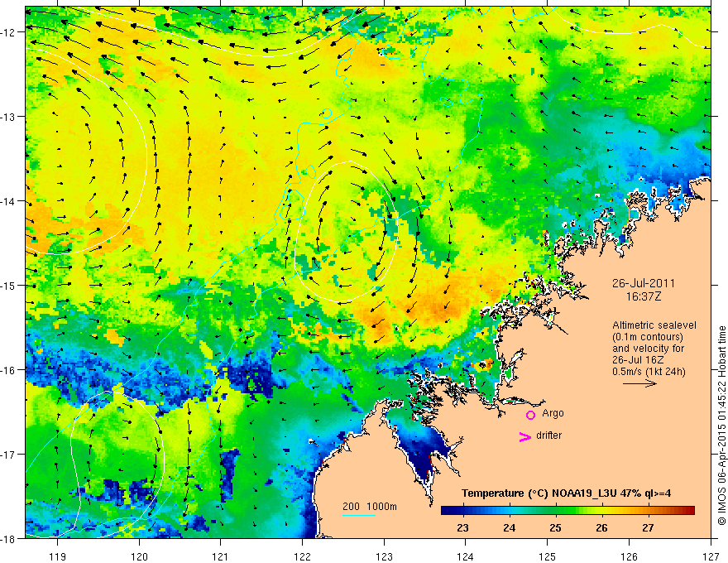This screenshot has width=728, height=563.
Task: Click the magenta Argo circle legend symbol
Action: 530,415
